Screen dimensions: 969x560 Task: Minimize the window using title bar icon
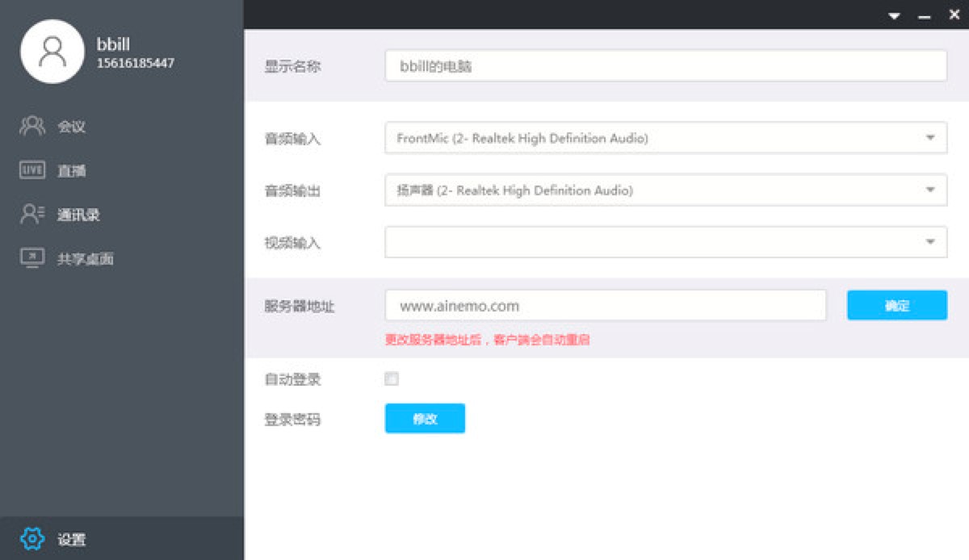pos(924,15)
